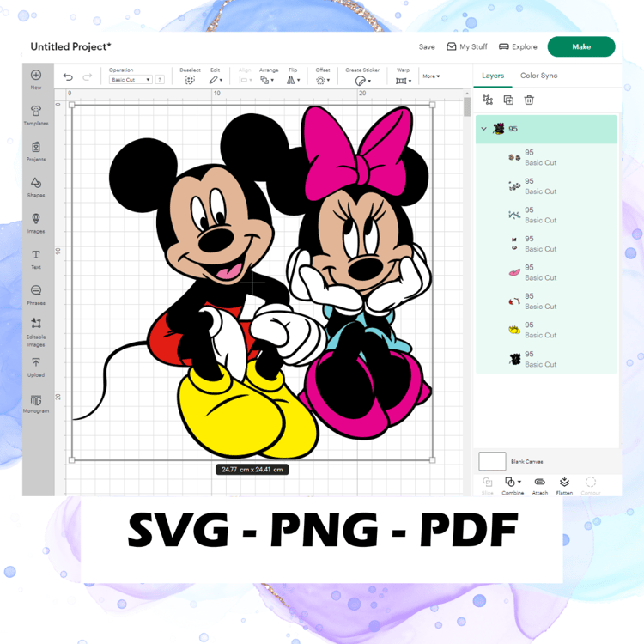The width and height of the screenshot is (644, 644).
Task: Open the Templates tool in sidebar
Action: click(36, 115)
